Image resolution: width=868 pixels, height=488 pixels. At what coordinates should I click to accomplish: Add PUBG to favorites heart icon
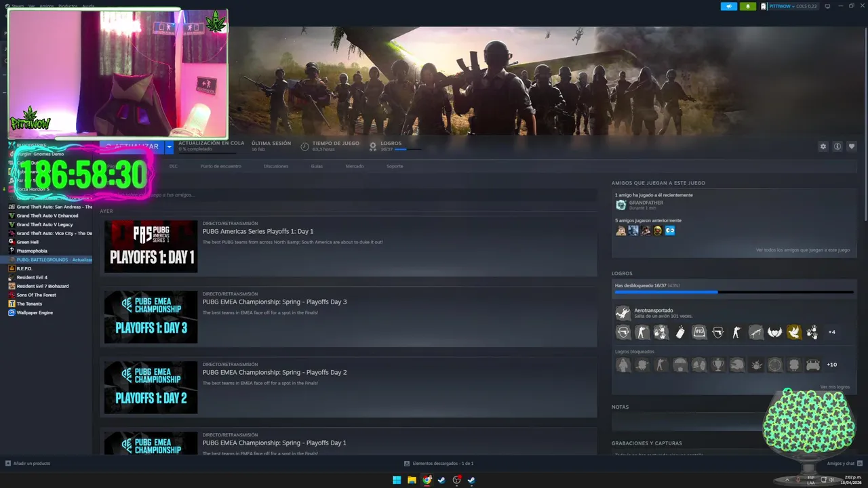tap(852, 146)
